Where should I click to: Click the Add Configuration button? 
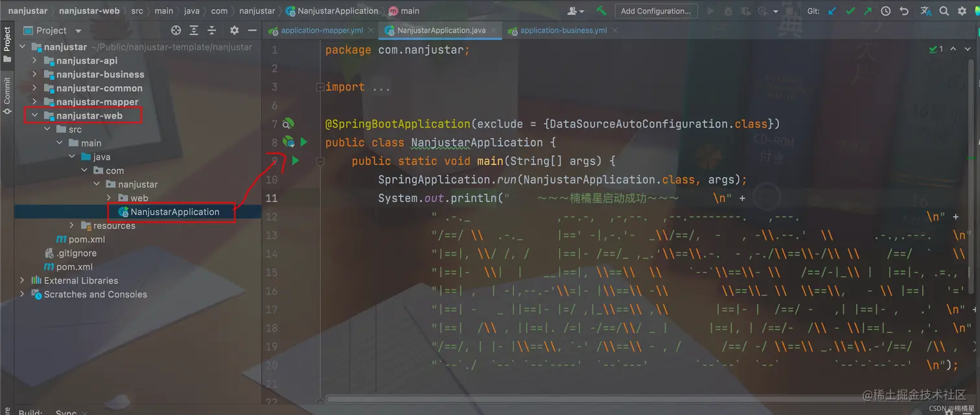656,11
